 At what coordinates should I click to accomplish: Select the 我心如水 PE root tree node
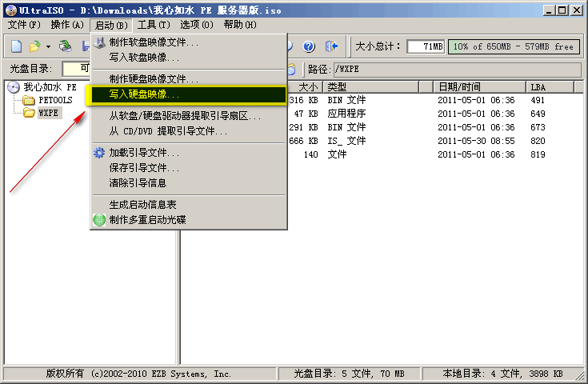(x=50, y=87)
